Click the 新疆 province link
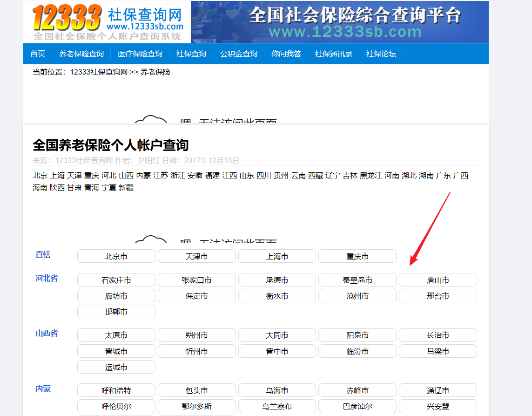Viewport: 532px width, 416px height. [126, 188]
